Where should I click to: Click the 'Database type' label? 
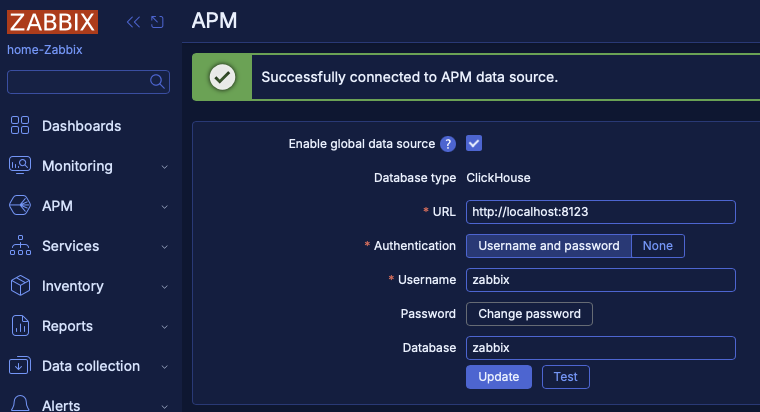point(415,178)
